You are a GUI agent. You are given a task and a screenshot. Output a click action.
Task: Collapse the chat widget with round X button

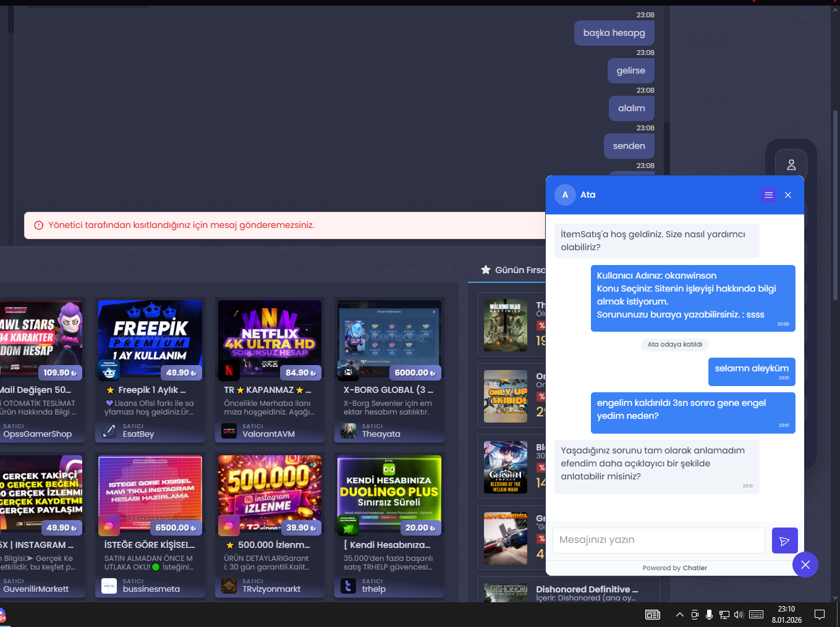[805, 565]
